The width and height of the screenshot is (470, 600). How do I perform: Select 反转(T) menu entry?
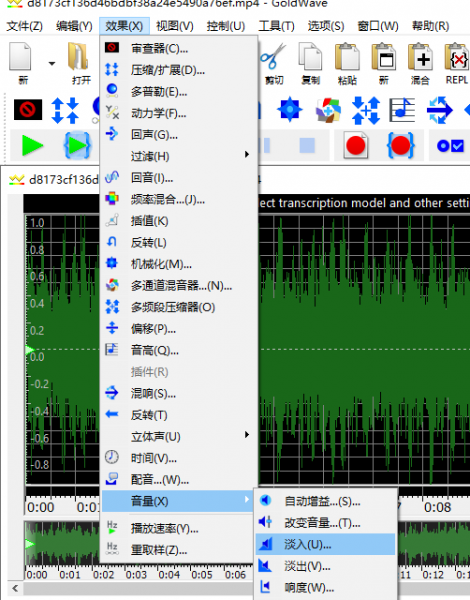179,415
